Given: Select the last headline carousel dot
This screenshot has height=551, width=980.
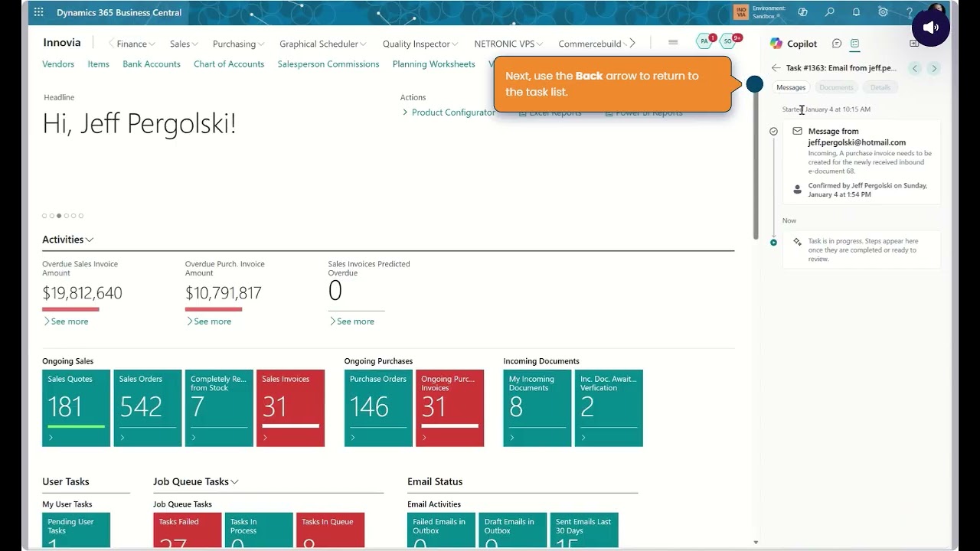Looking at the screenshot, I should pyautogui.click(x=81, y=216).
